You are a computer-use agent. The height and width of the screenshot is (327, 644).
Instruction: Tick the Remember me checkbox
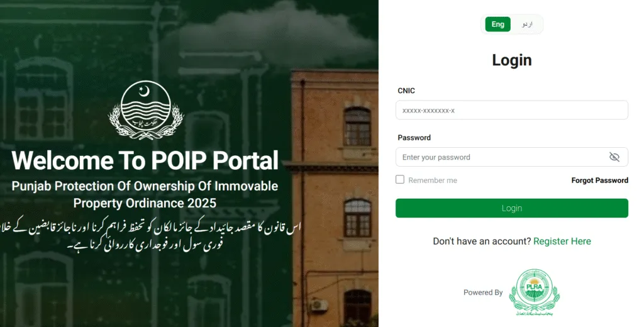400,179
